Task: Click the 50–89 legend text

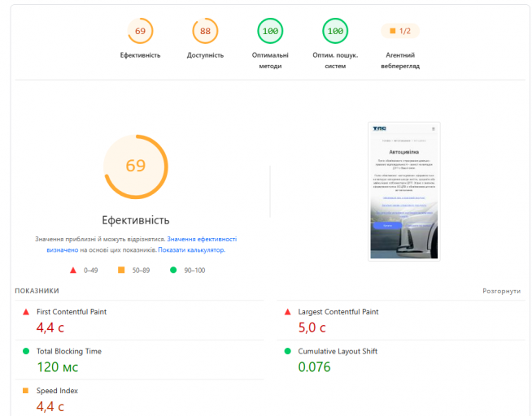Action: coord(142,271)
